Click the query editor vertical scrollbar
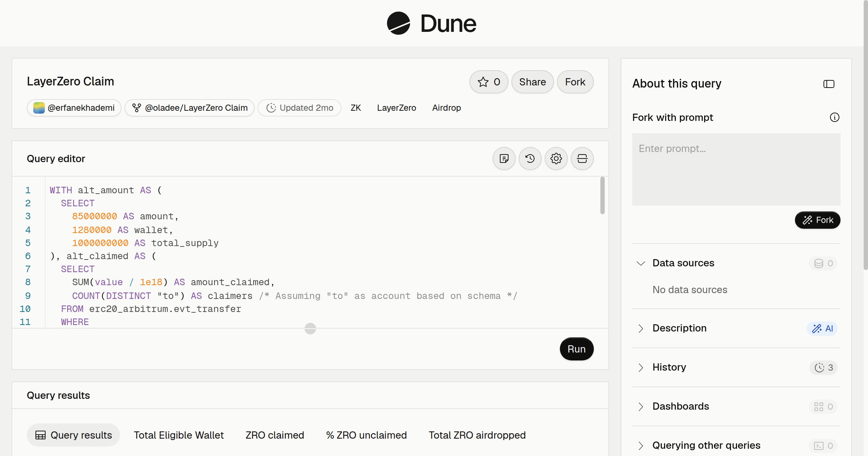The width and height of the screenshot is (868, 456). 602,195
